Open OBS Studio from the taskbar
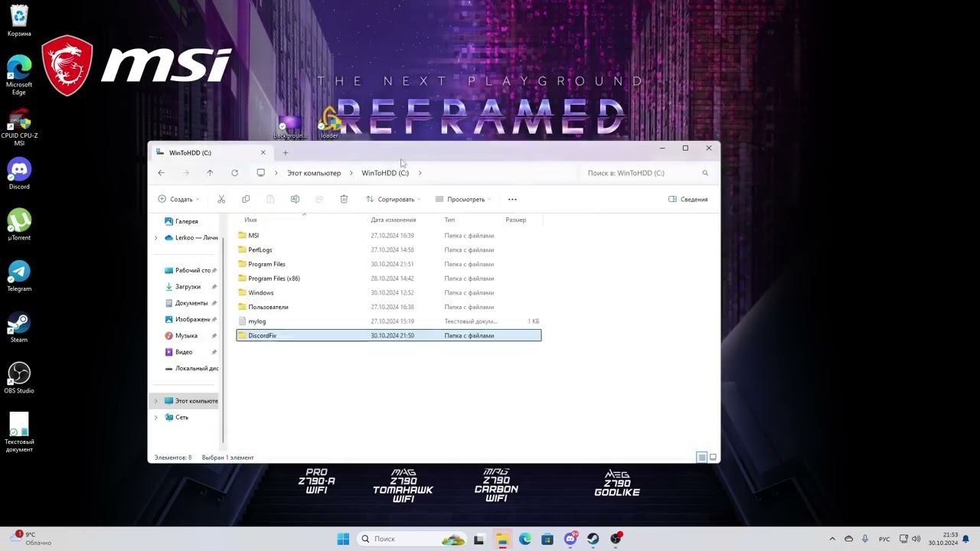Image resolution: width=980 pixels, height=551 pixels. pyautogui.click(x=616, y=539)
